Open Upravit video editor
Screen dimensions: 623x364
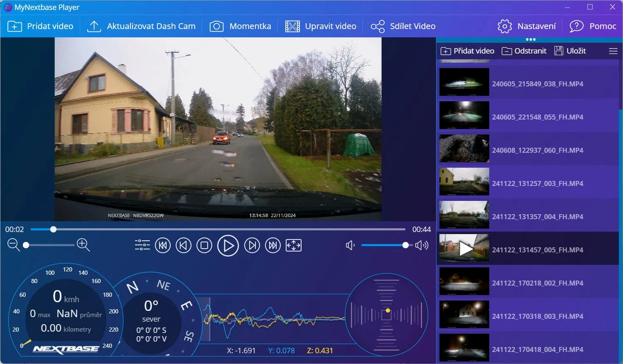pos(321,26)
